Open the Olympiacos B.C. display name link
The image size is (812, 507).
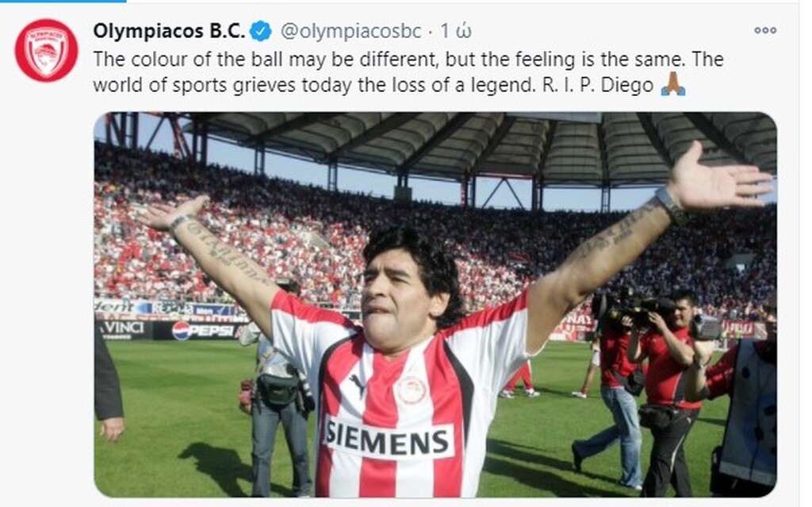(169, 31)
